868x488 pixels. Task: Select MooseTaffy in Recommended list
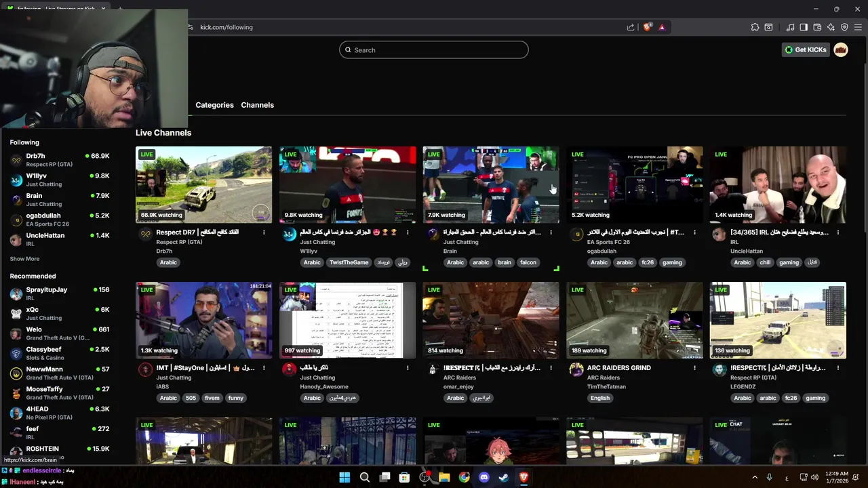[x=60, y=393]
